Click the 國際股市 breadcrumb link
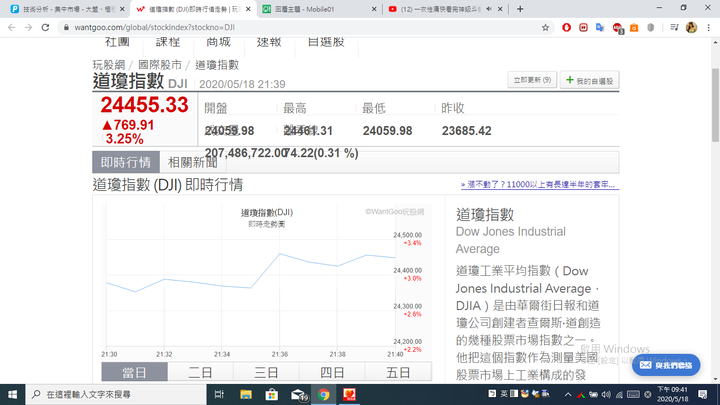 tap(160, 65)
